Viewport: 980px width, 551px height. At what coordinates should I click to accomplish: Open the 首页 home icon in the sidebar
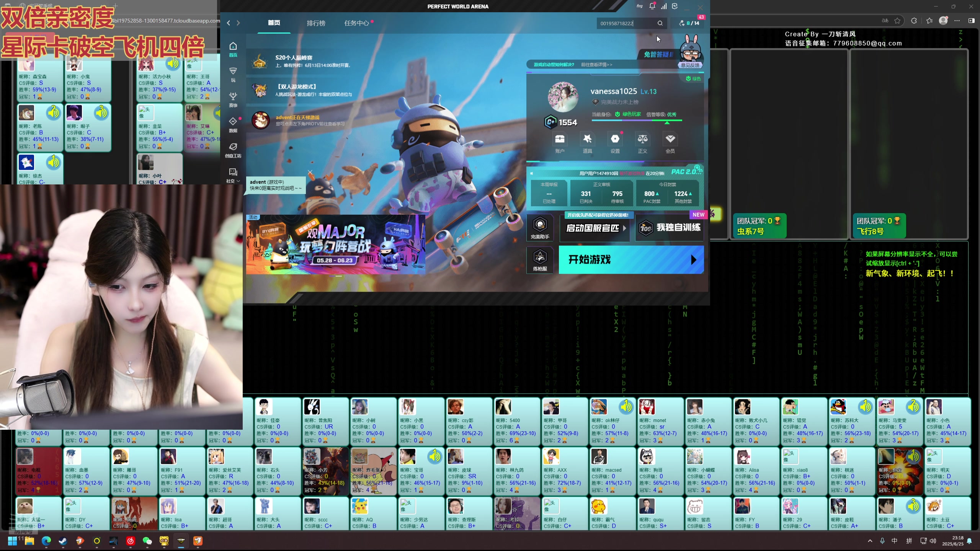tap(233, 50)
